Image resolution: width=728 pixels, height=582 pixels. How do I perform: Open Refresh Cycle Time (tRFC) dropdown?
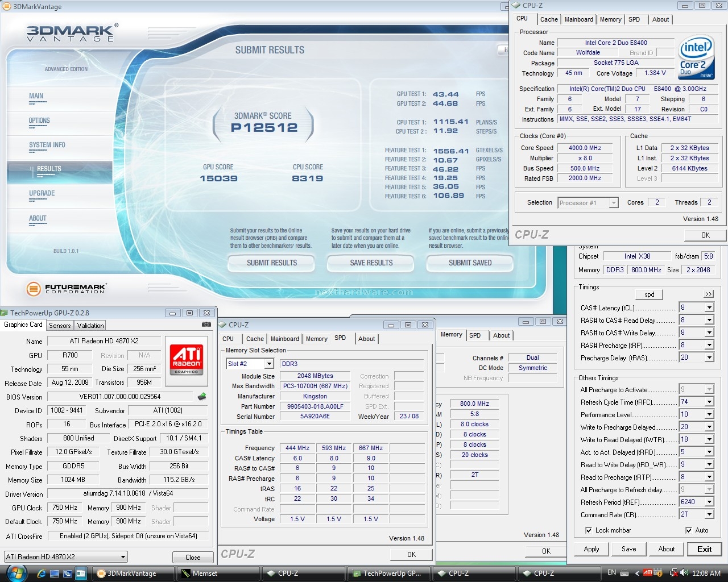coord(709,402)
